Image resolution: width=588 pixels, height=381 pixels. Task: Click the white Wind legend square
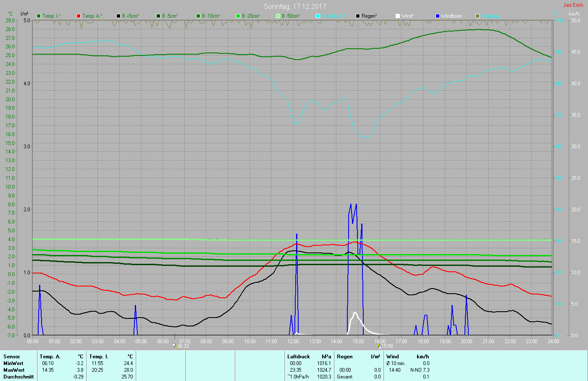(x=398, y=16)
